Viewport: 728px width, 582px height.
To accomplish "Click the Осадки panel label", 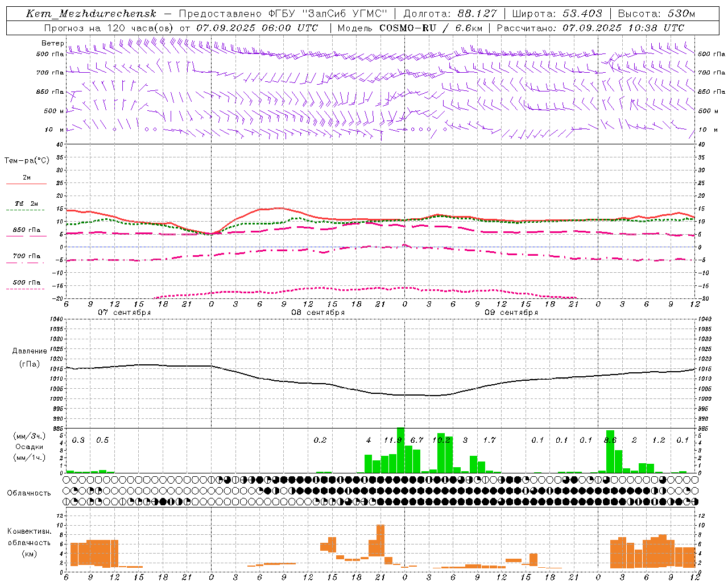I will coord(29,447).
